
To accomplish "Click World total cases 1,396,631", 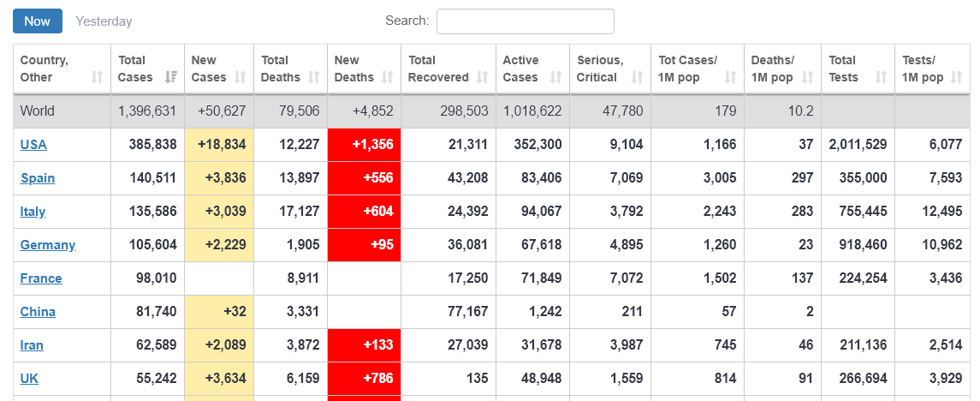I will [147, 111].
